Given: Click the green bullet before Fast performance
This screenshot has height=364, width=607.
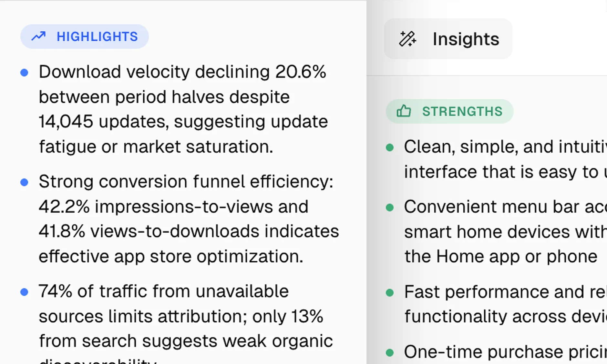Looking at the screenshot, I should pyautogui.click(x=390, y=293).
